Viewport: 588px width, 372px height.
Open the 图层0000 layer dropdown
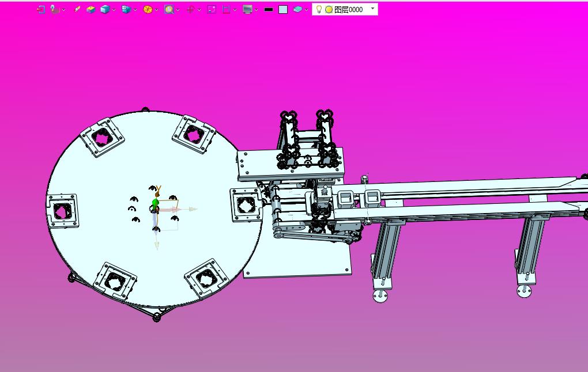point(373,8)
